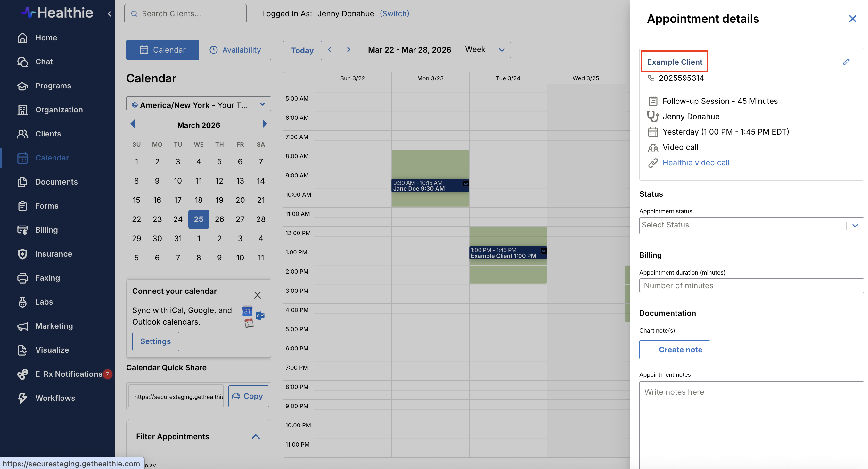This screenshot has width=868, height=469.
Task: Show next month in the mini calendar
Action: coord(265,124)
